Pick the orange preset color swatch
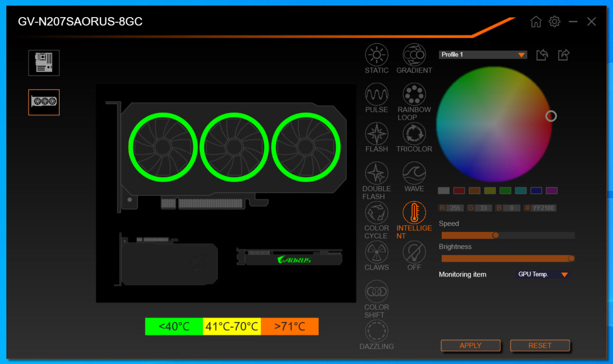Screen dimensions: 613x364 (475, 191)
